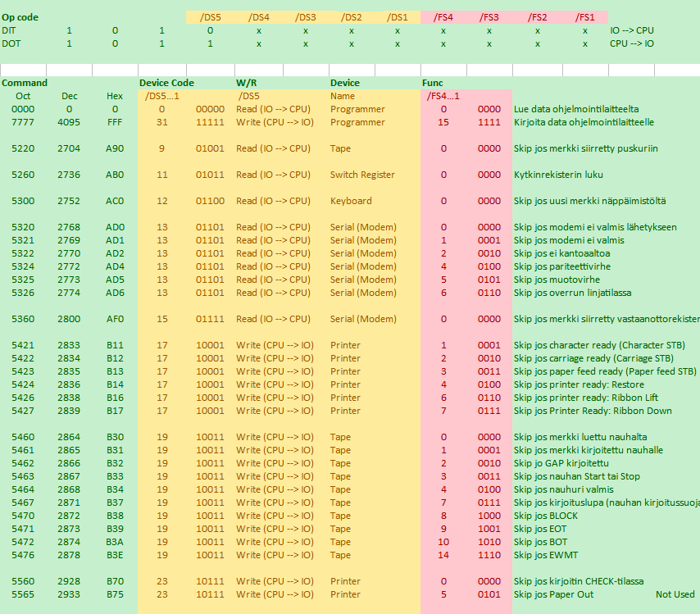The height and width of the screenshot is (614, 700).
Task: Select the /FS4 pink header cell
Action: (x=443, y=17)
